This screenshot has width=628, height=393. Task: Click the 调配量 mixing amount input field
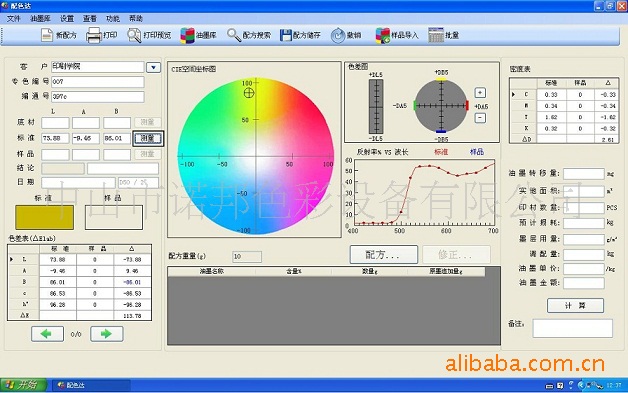[584, 254]
